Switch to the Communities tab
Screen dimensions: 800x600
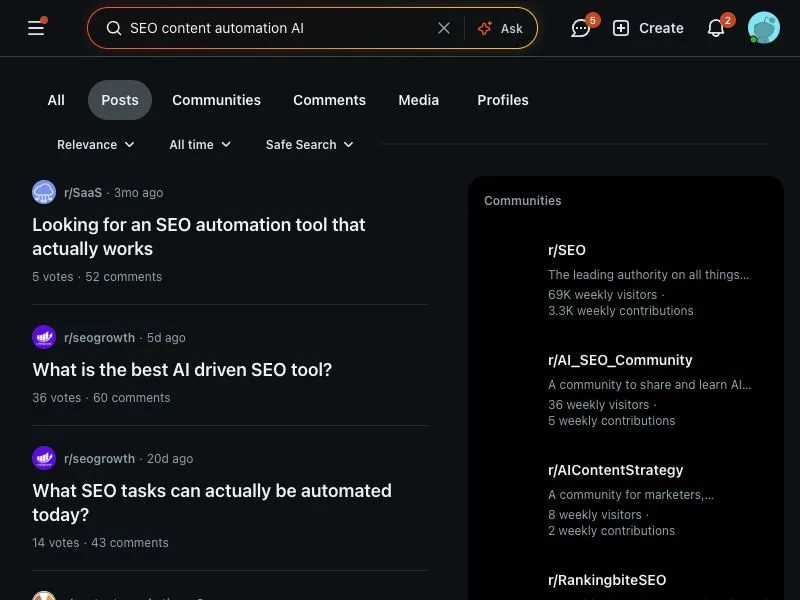tap(216, 100)
